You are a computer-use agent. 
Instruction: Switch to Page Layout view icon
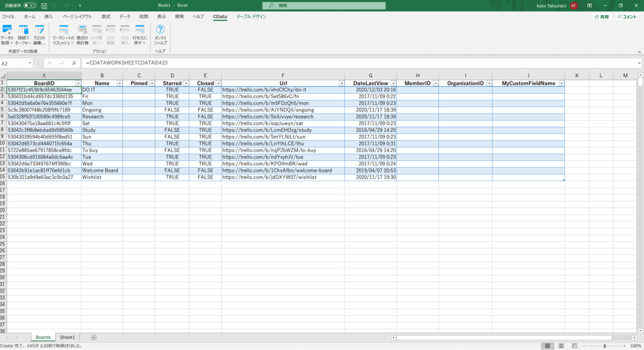pos(561,346)
